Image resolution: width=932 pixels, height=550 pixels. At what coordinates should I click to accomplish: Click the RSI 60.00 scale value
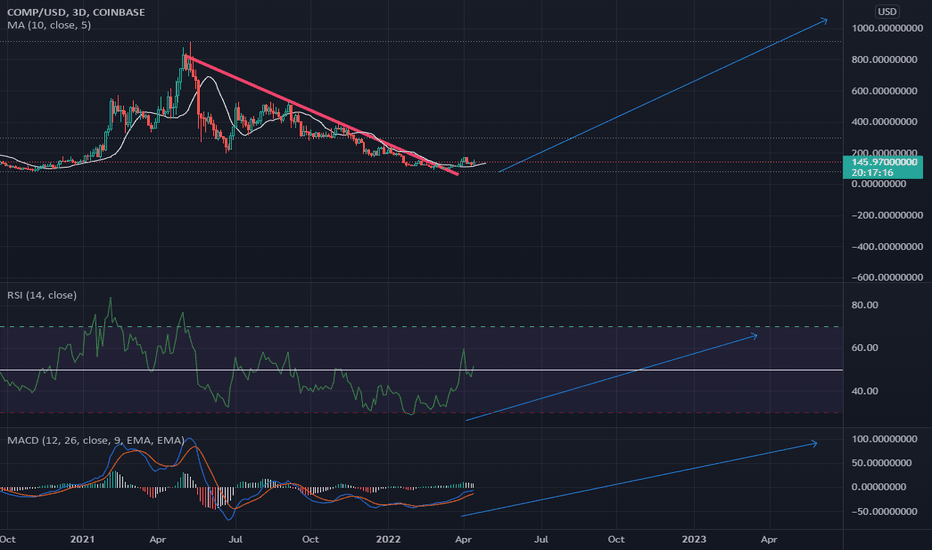(864, 348)
